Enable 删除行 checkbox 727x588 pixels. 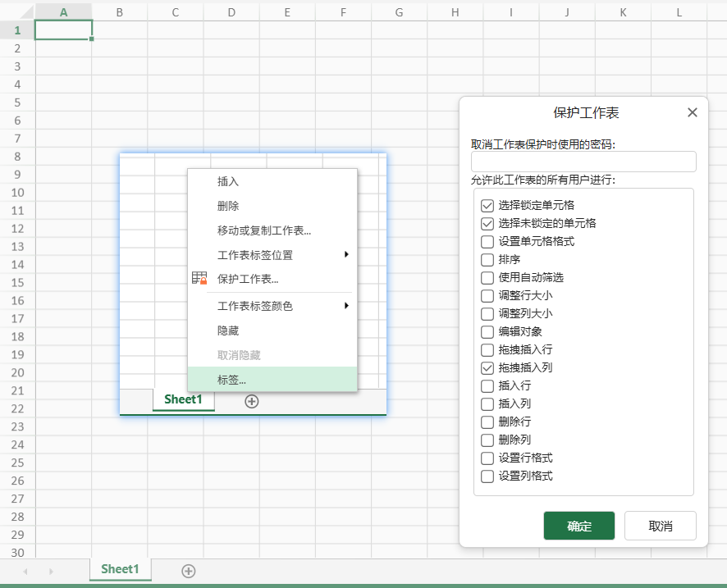click(x=487, y=422)
